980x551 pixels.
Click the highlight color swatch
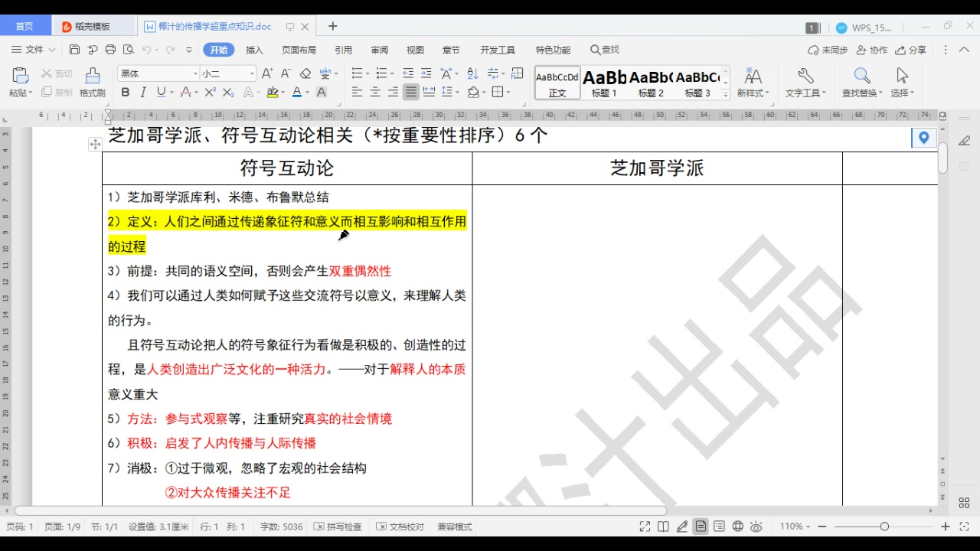tap(272, 93)
